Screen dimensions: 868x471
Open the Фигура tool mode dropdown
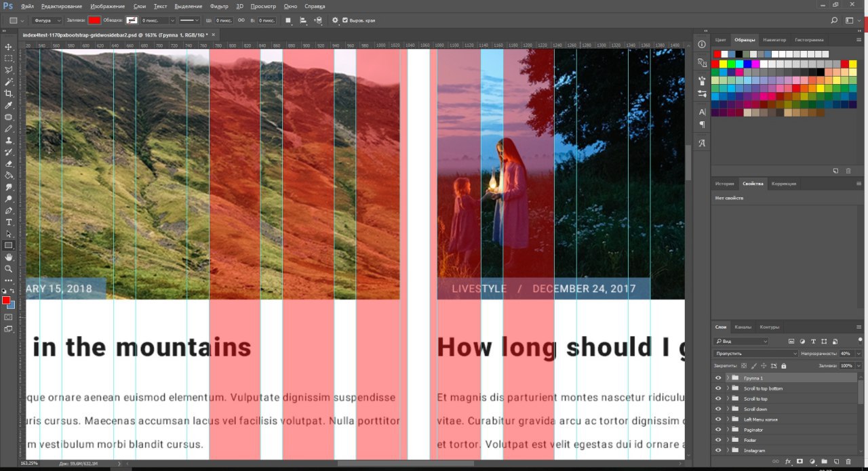point(47,20)
